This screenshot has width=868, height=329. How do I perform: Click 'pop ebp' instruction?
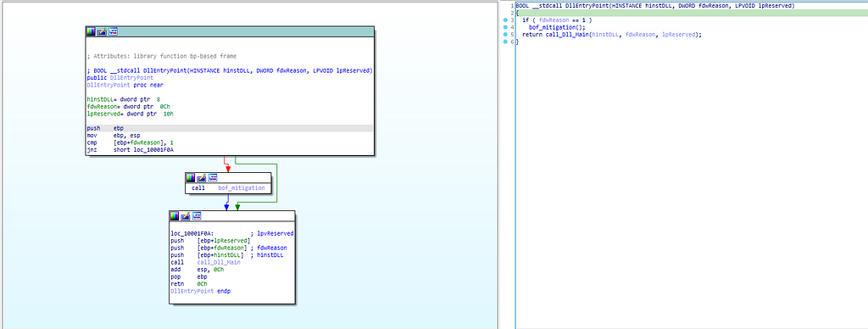coord(189,276)
